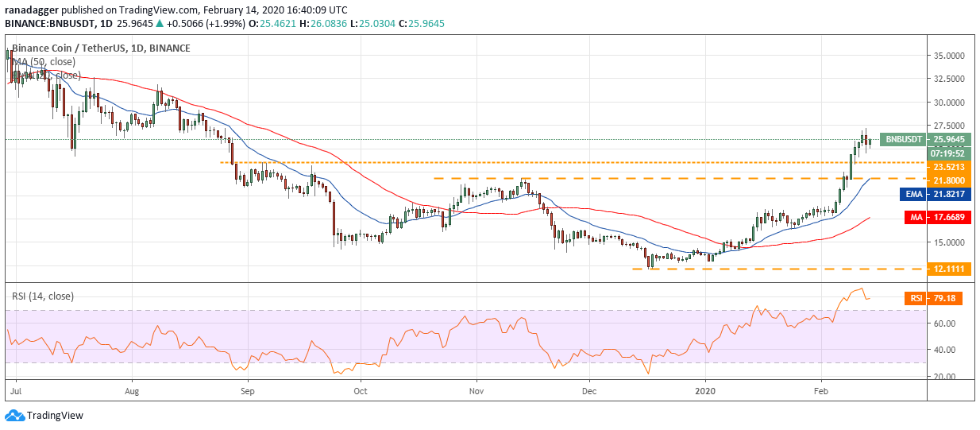
Task: Click the RSI 79.18 value label
Action: tap(944, 299)
